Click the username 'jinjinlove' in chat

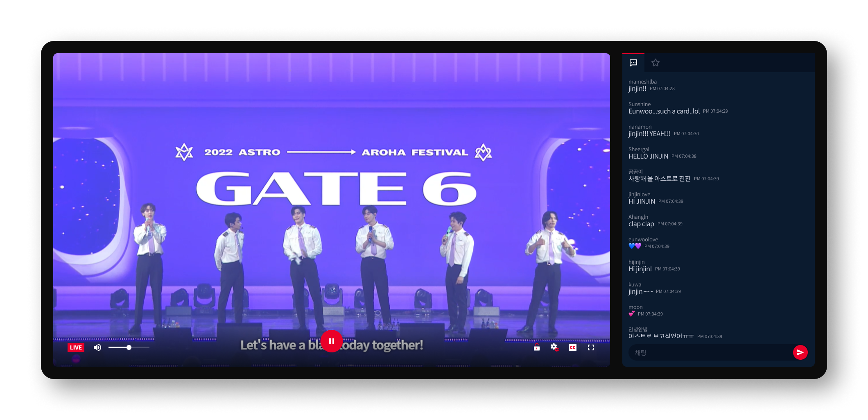(x=639, y=194)
